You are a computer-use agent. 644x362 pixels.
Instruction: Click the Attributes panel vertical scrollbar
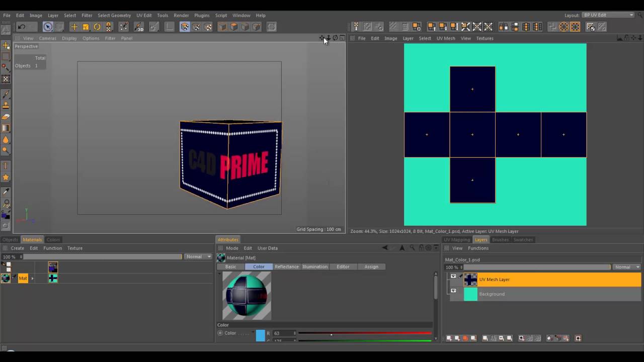coord(435,288)
